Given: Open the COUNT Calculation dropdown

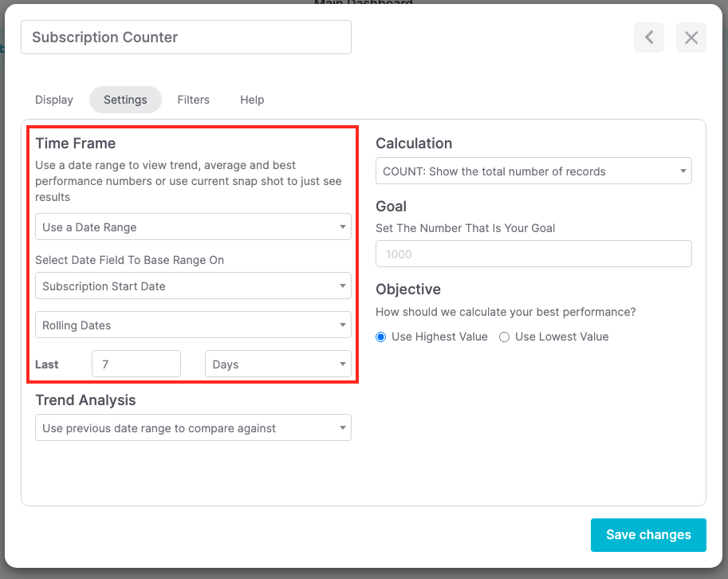Looking at the screenshot, I should point(533,171).
